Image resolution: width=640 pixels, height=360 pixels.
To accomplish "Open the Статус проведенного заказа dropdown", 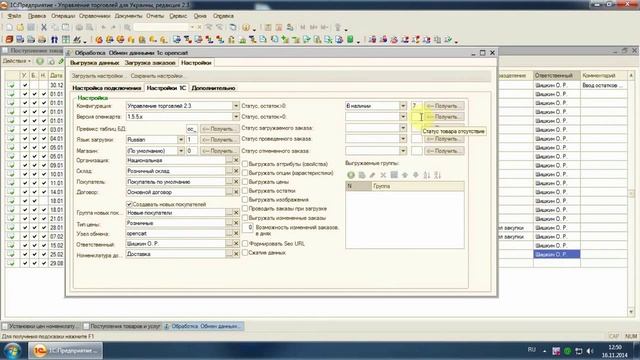I will click(x=403, y=139).
